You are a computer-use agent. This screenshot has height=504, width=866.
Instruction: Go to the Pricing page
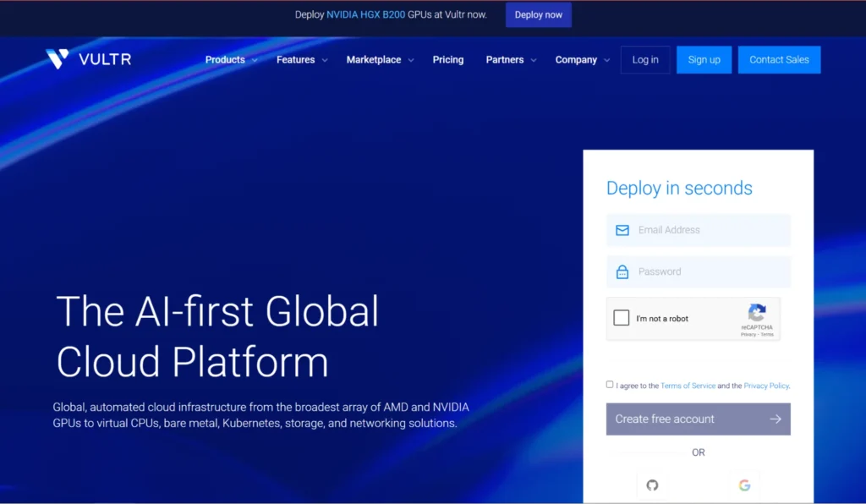tap(448, 60)
